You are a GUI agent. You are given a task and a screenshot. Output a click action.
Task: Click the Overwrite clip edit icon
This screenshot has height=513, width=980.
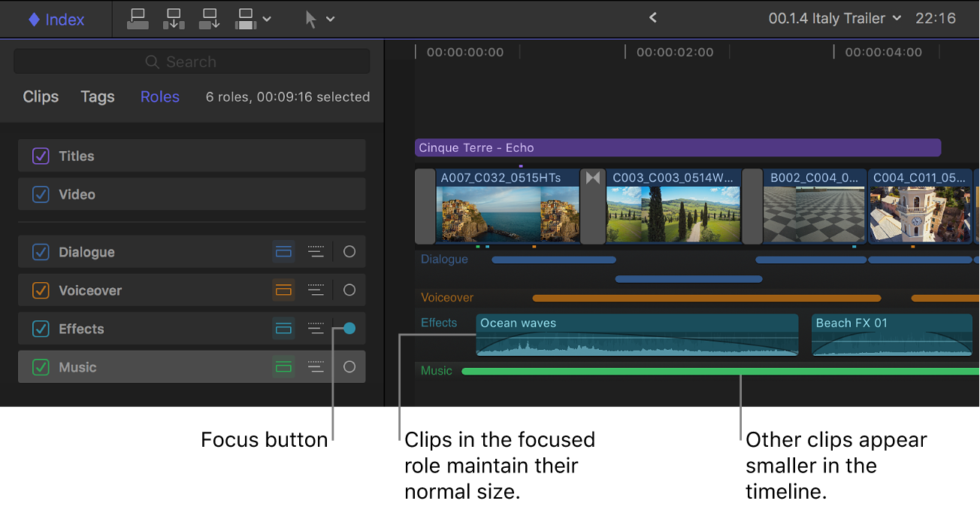[245, 19]
